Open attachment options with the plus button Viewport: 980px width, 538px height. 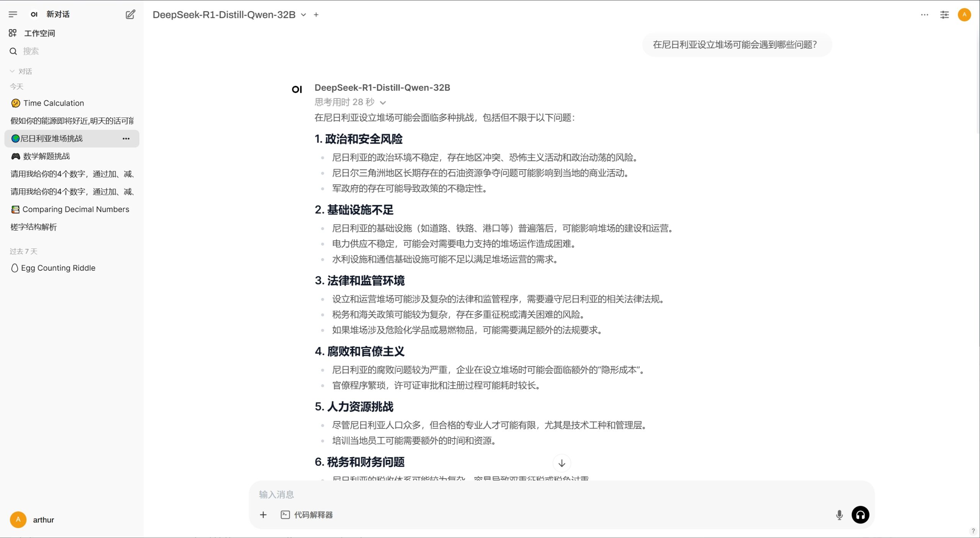point(263,515)
